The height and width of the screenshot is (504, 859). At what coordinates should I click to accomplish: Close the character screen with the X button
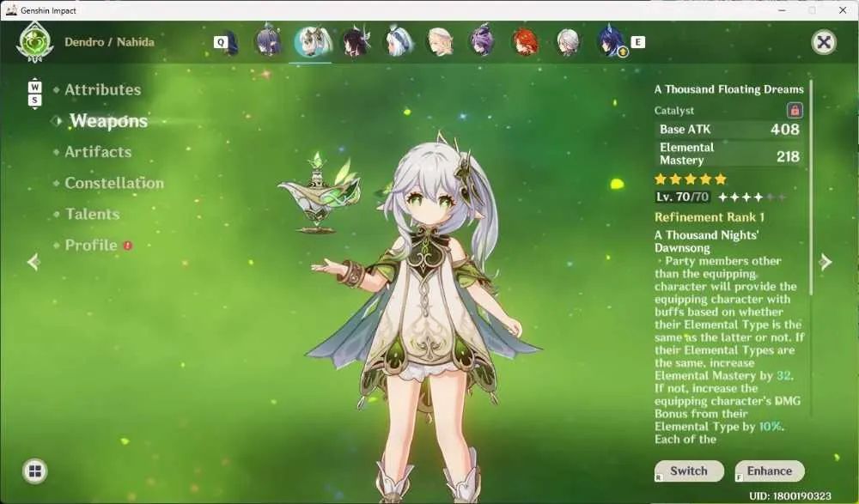(x=824, y=42)
